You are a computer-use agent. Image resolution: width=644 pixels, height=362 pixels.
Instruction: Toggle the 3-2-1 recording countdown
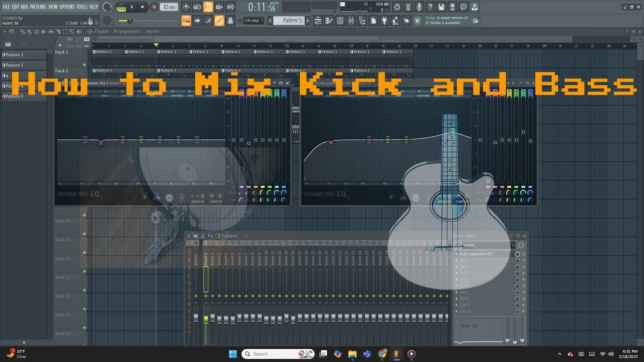coord(208,7)
